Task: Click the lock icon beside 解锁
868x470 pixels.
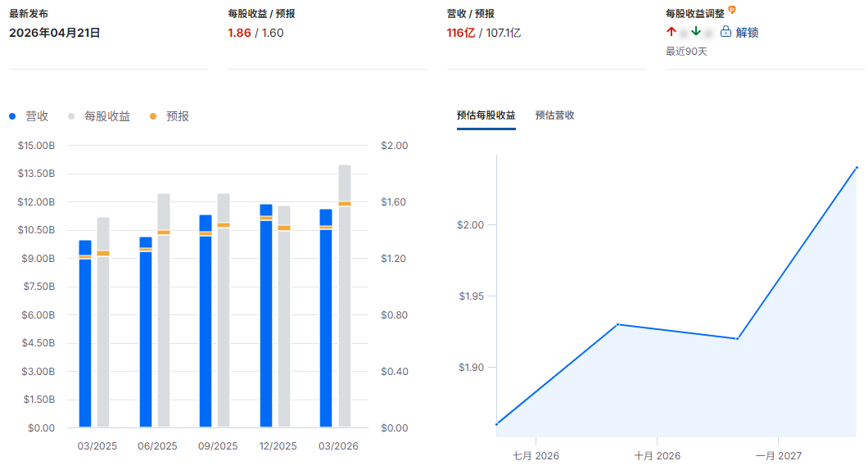Action: click(x=726, y=32)
